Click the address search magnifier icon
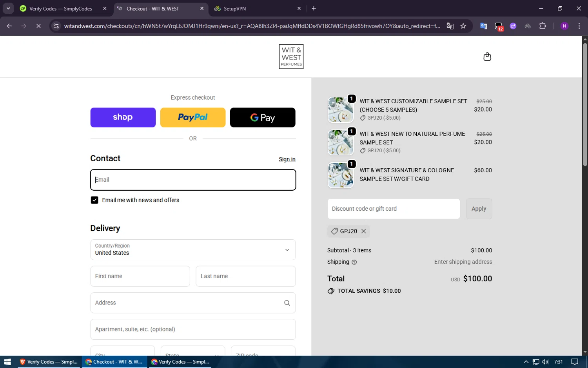Screen dimensions: 588x368 (x=287, y=303)
